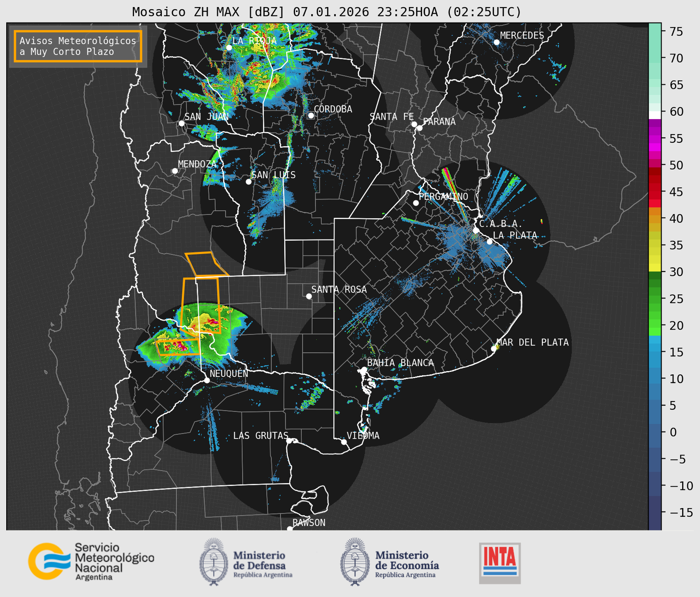Select the C.A.B.A. city marker
Image resolution: width=700 pixels, height=597 pixels.
coord(476,230)
